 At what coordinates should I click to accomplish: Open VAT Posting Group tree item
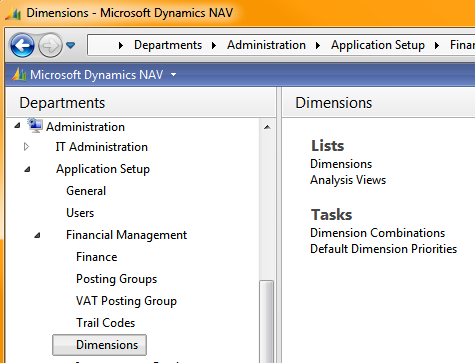pyautogui.click(x=126, y=301)
